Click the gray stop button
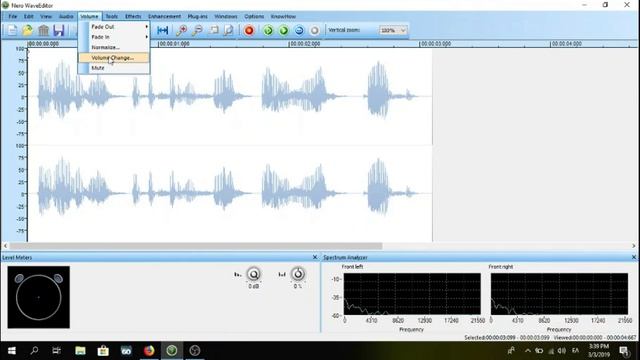Viewport: 640px width, 360px height. coord(314,30)
